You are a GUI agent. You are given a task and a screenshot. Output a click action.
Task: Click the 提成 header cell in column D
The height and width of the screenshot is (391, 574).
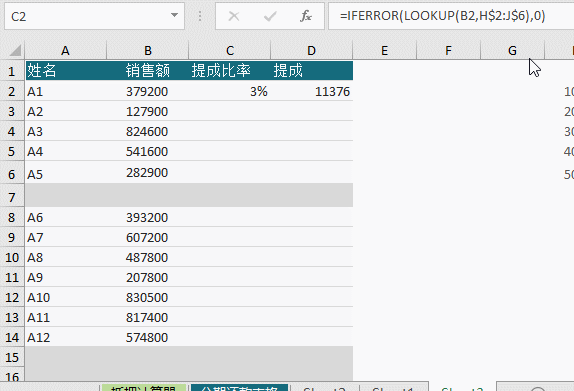click(x=312, y=71)
